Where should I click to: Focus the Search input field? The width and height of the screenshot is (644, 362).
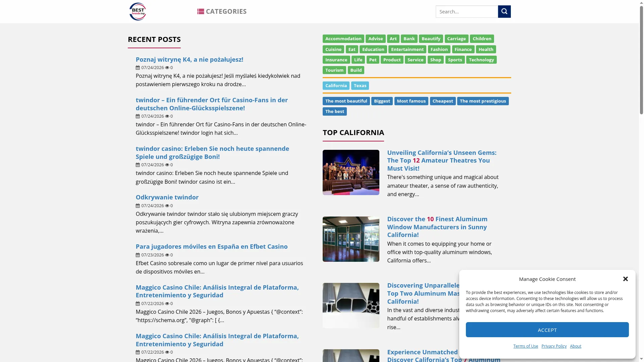click(467, 11)
